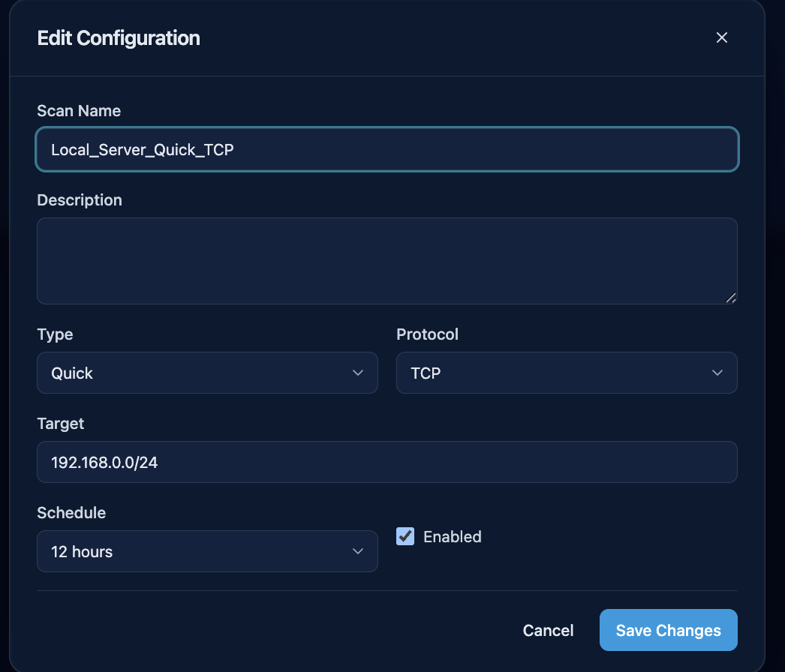This screenshot has width=785, height=672.
Task: Click the Target label
Action: click(x=61, y=424)
